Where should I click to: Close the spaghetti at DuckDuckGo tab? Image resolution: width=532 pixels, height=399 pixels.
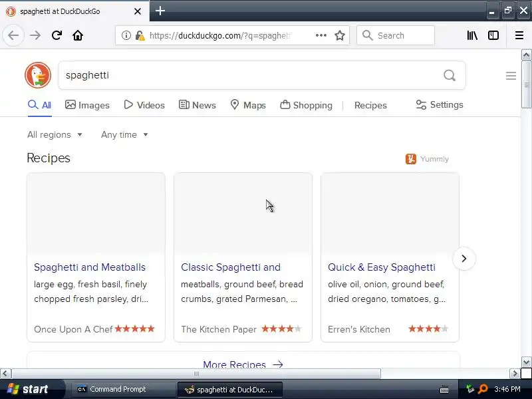tap(138, 11)
